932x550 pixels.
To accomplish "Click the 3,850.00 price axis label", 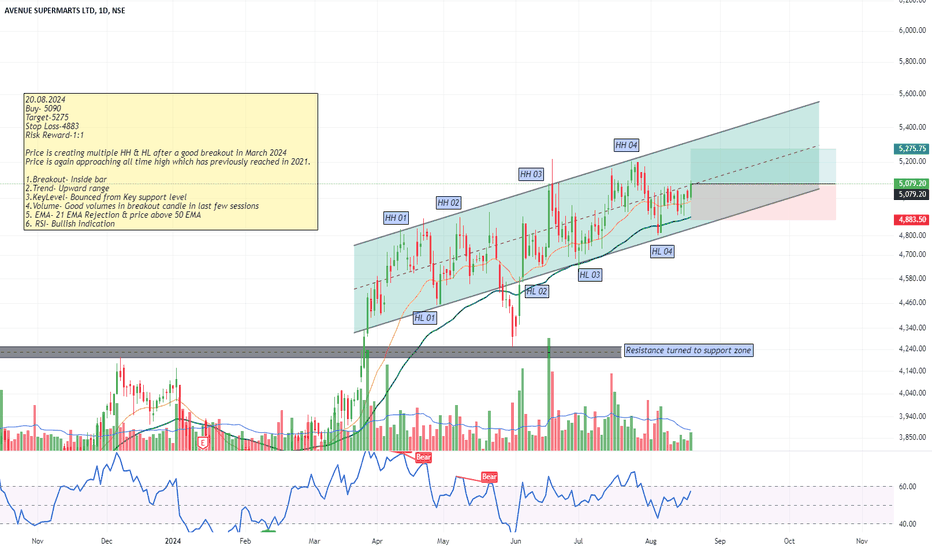I will [912, 437].
